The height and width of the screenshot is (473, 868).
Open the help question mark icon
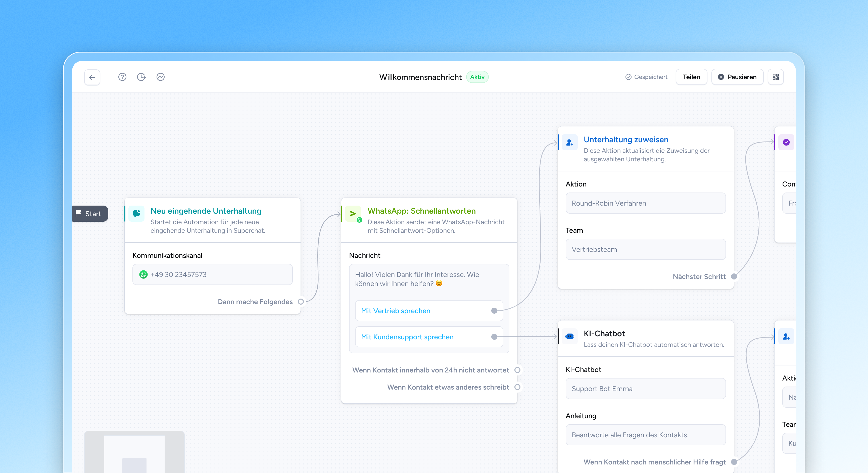tap(122, 77)
